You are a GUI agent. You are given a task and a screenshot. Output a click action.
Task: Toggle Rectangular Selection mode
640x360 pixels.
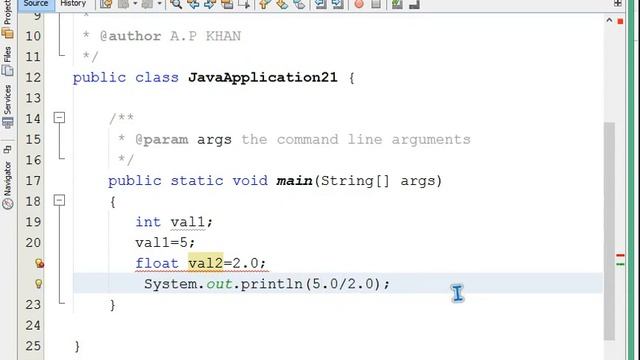click(244, 4)
